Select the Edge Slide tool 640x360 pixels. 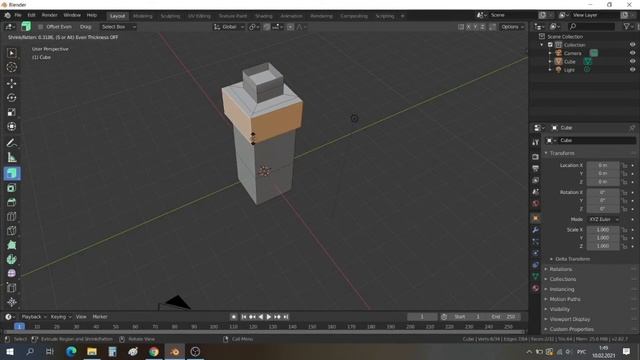11,288
